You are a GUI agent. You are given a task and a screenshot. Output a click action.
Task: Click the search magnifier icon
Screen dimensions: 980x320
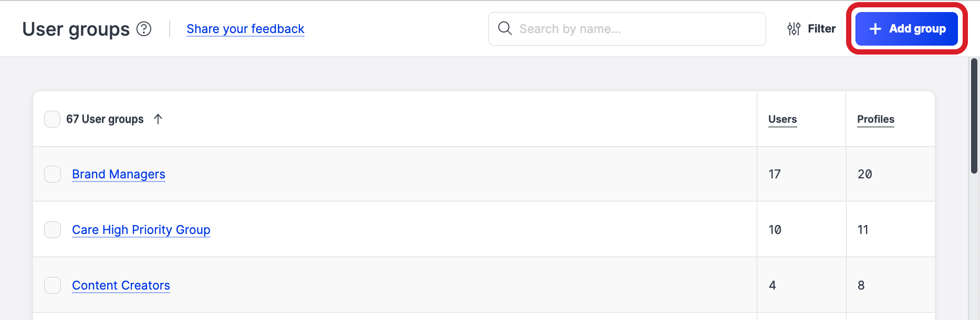pyautogui.click(x=505, y=28)
